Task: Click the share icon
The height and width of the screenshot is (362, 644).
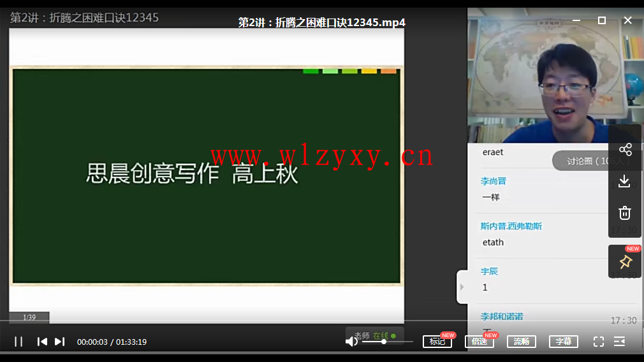Action: pos(625,149)
